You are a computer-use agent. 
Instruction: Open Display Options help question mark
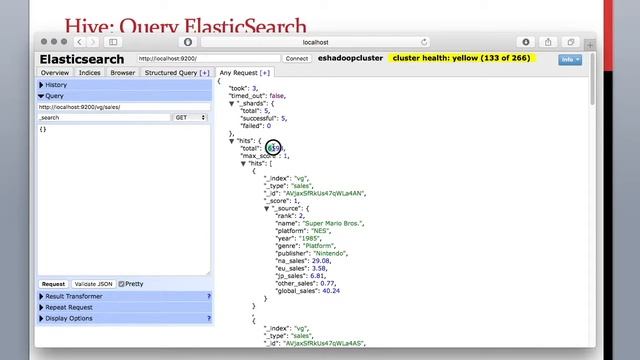[209, 318]
